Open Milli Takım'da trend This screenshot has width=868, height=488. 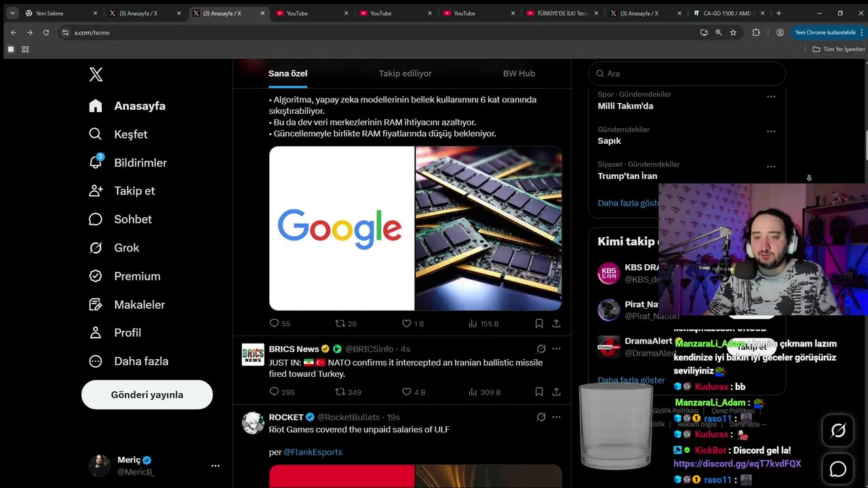(x=625, y=106)
